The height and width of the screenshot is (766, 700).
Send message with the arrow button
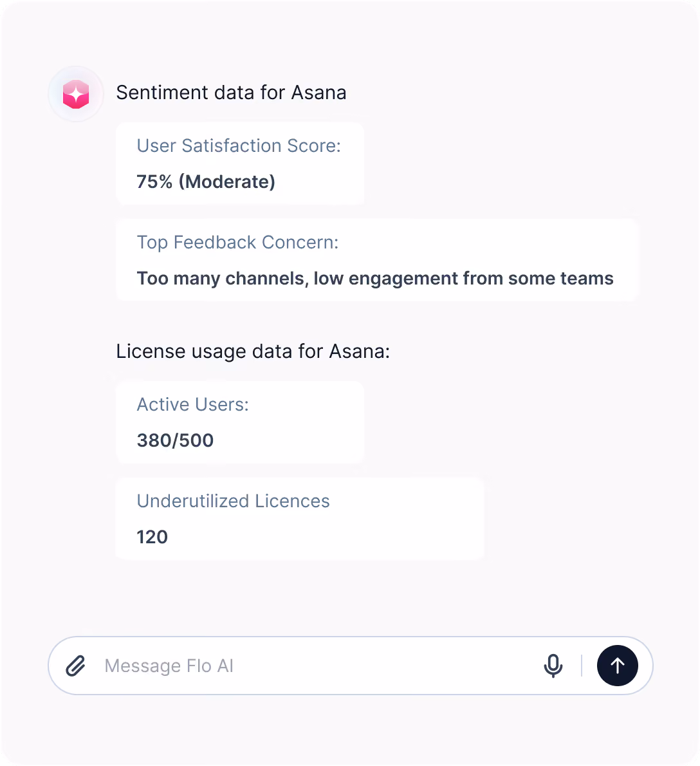click(618, 666)
